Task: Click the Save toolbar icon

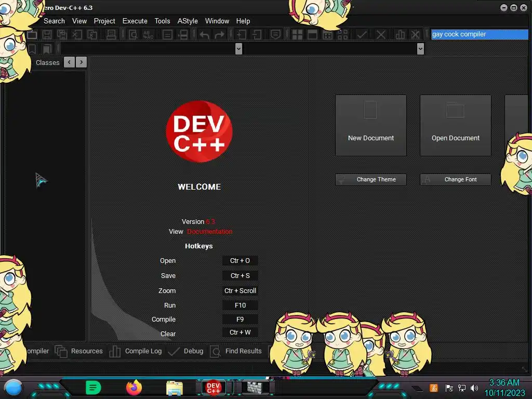Action: [47, 35]
